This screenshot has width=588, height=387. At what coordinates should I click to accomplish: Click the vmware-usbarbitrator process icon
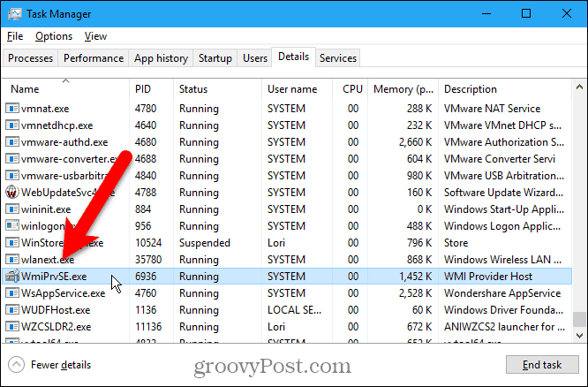coord(12,176)
